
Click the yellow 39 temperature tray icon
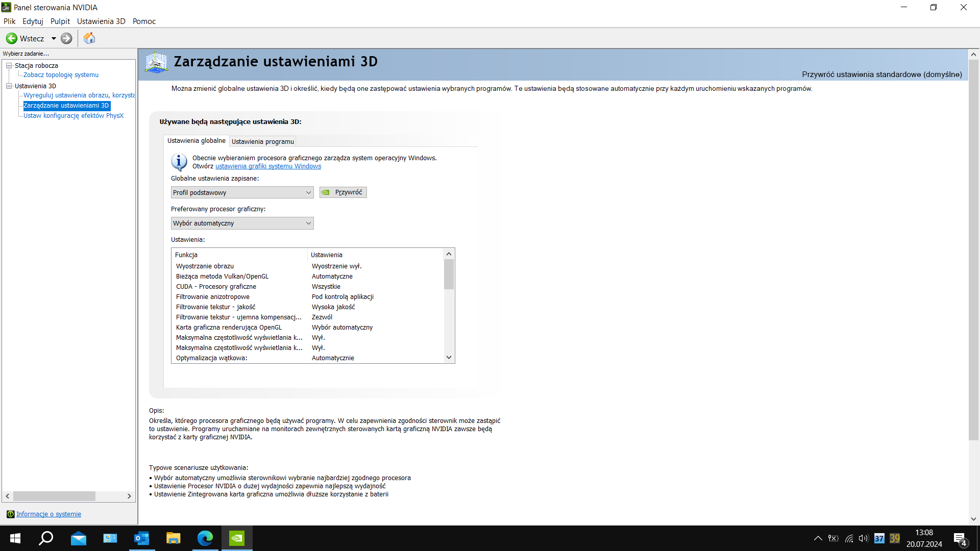tap(895, 538)
